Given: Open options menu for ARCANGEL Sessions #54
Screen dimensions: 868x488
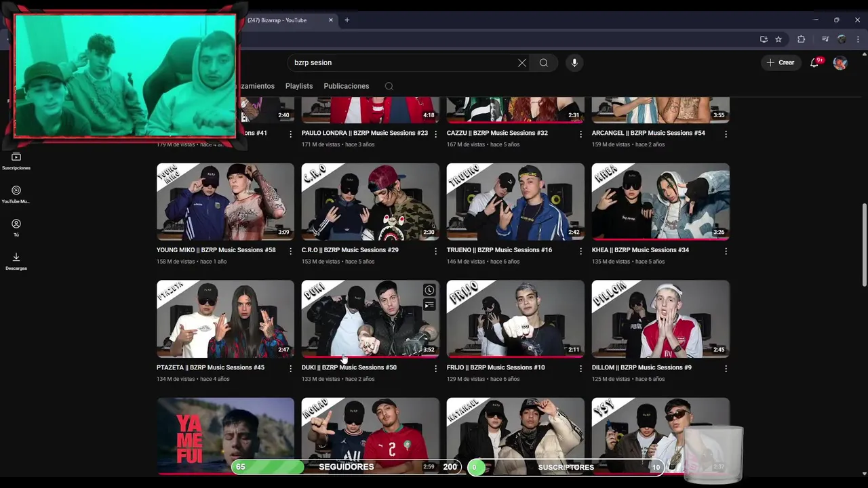Looking at the screenshot, I should pos(726,134).
